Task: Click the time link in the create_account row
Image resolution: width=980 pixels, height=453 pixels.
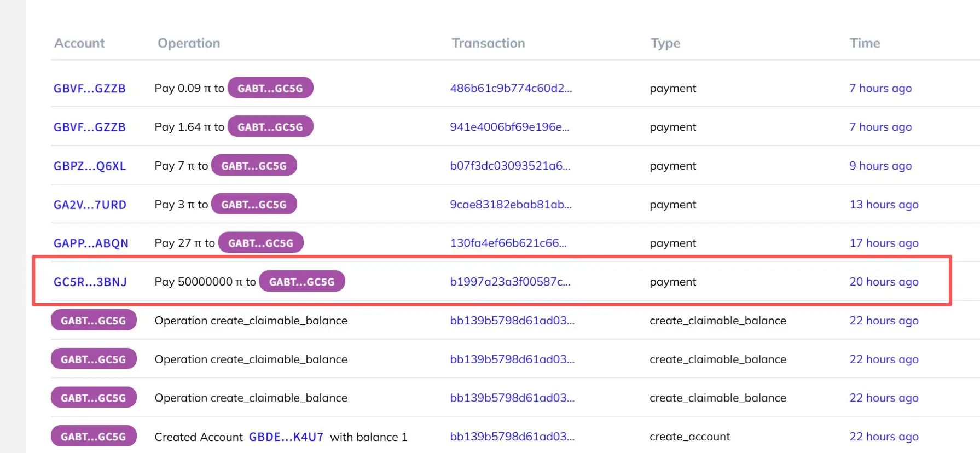Action: click(x=884, y=437)
